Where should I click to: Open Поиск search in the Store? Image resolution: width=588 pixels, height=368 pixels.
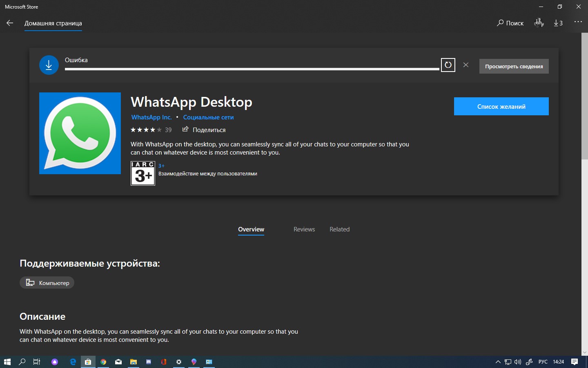tap(510, 23)
